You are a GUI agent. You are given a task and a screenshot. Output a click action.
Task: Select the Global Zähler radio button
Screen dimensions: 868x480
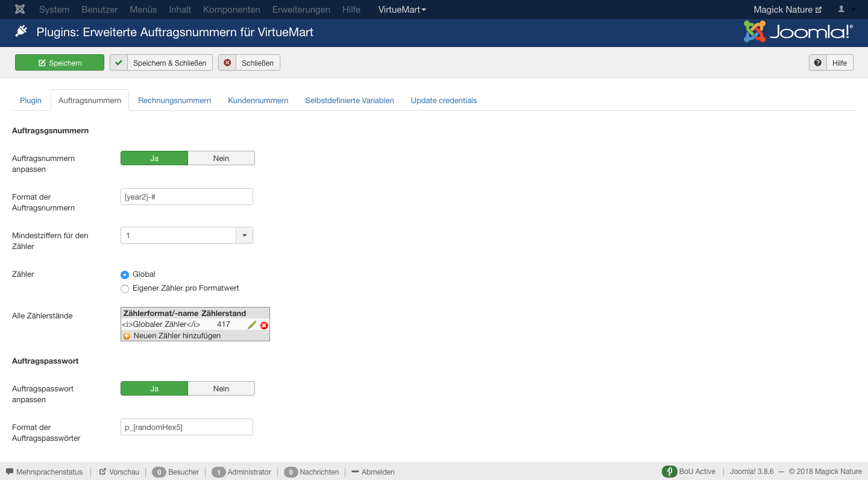tap(125, 274)
